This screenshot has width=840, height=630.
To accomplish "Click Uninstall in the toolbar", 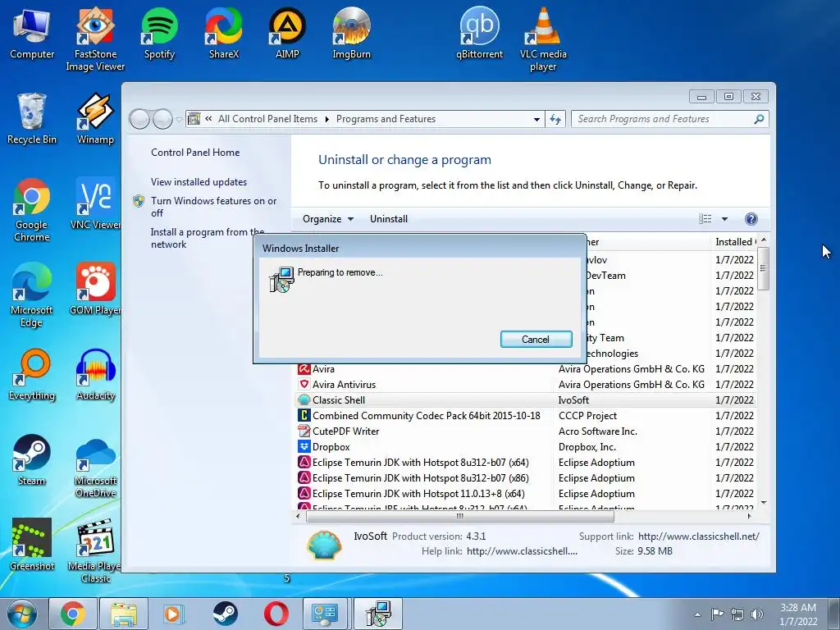I will click(x=388, y=218).
